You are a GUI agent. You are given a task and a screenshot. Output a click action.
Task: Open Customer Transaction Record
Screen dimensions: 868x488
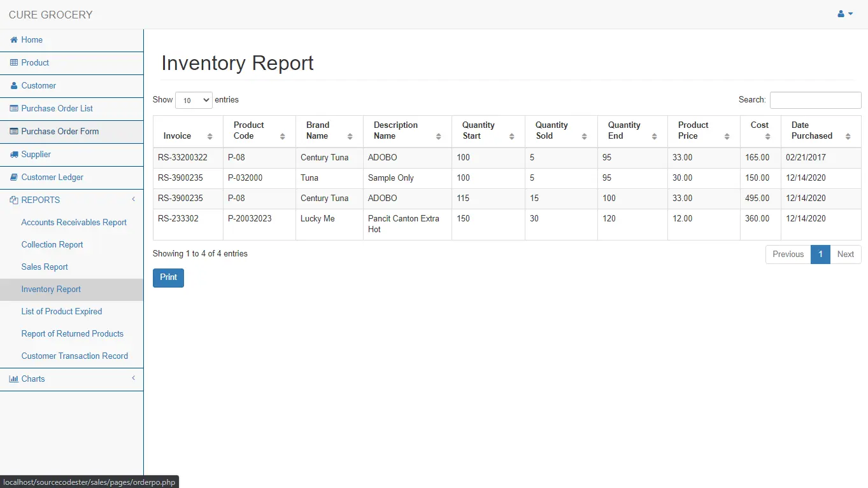75,356
